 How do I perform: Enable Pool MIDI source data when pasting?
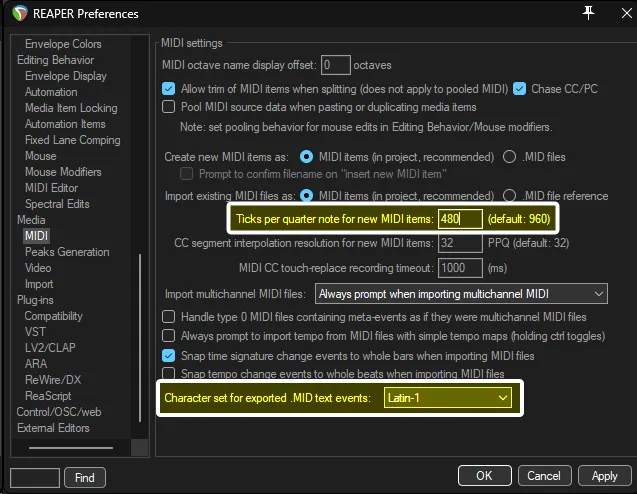[x=169, y=107]
